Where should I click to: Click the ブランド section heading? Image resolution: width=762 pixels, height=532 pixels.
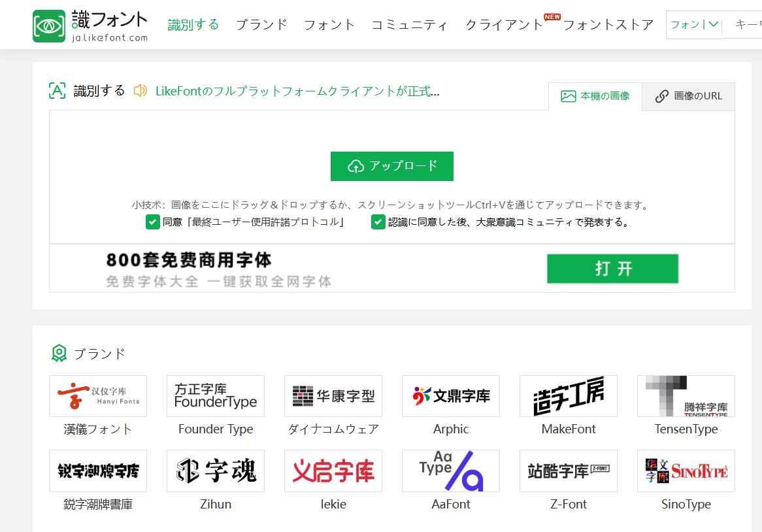pyautogui.click(x=99, y=353)
